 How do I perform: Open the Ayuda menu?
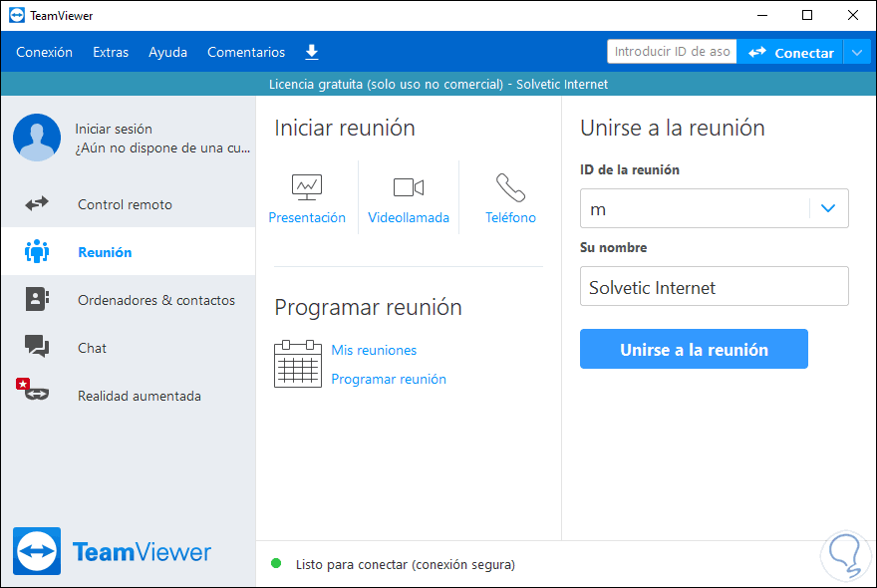click(167, 52)
